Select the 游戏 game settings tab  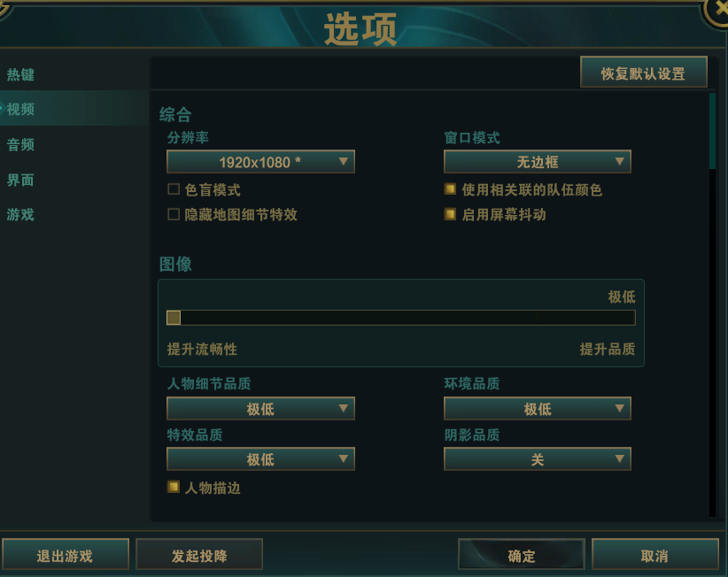(x=21, y=214)
